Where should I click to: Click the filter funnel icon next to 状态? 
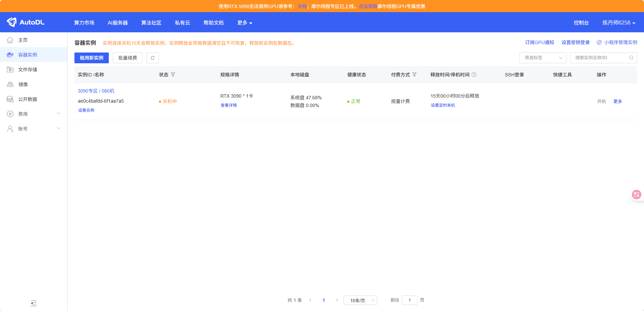[173, 75]
